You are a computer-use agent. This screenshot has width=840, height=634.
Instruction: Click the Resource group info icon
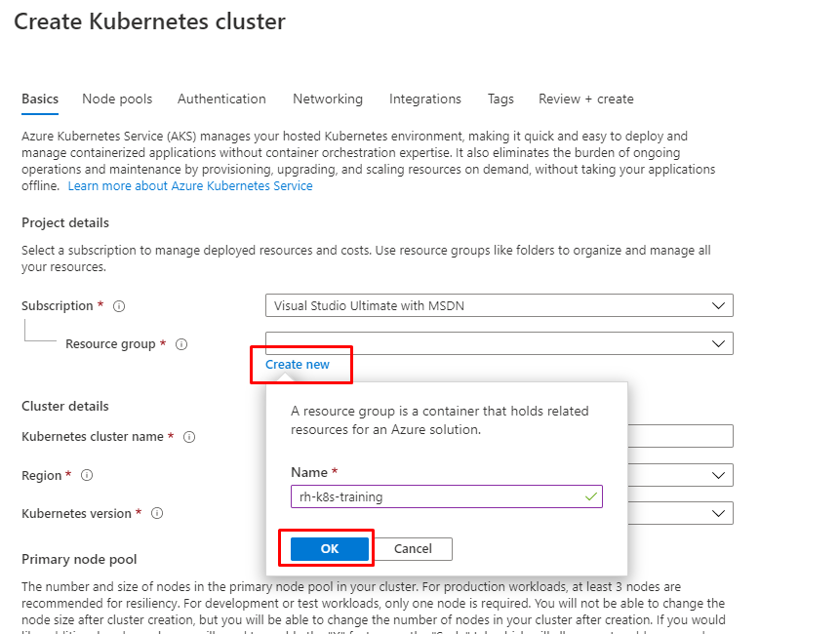click(181, 344)
